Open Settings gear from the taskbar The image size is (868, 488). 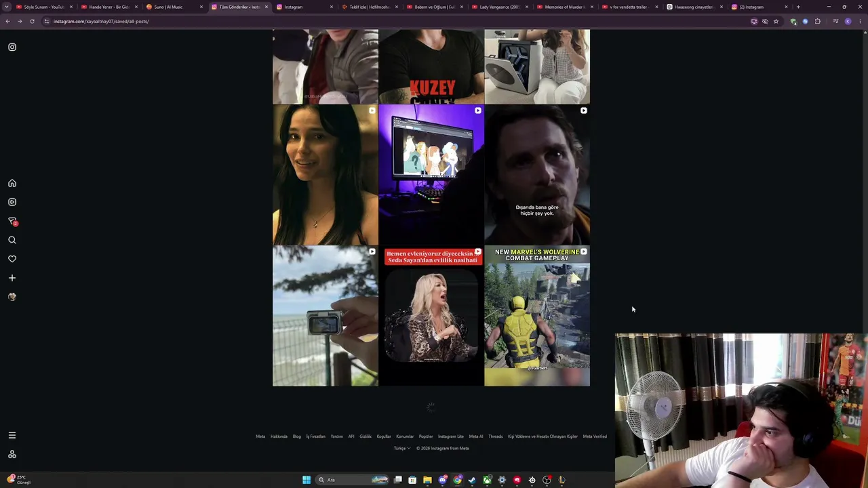pyautogui.click(x=502, y=480)
